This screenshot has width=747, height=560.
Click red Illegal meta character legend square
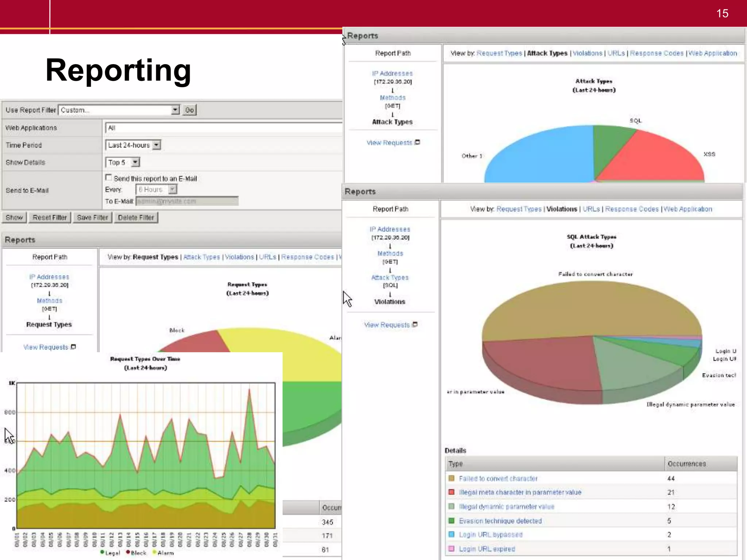coord(451,492)
